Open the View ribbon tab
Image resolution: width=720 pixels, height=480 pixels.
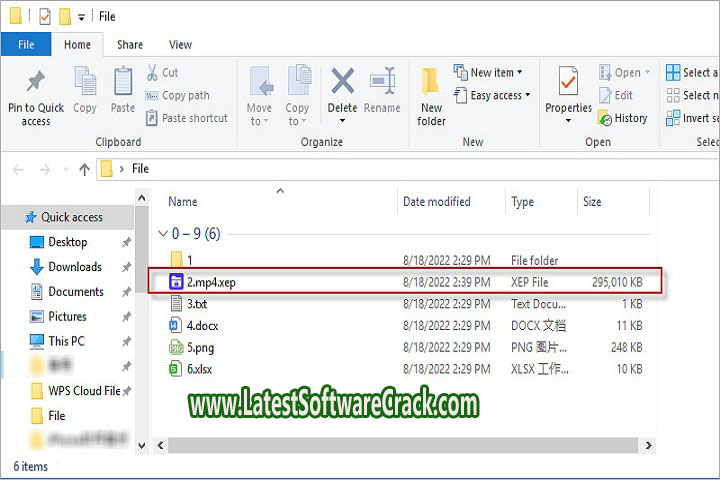(180, 44)
